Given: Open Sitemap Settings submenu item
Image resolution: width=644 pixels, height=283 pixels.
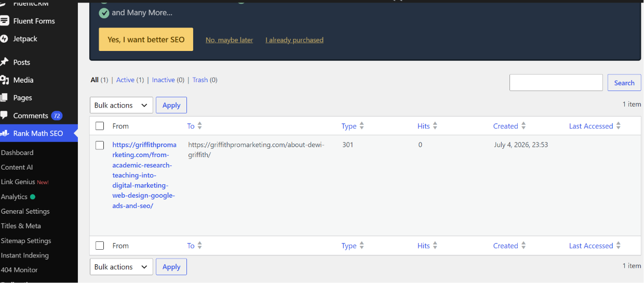Looking at the screenshot, I should pyautogui.click(x=26, y=241).
